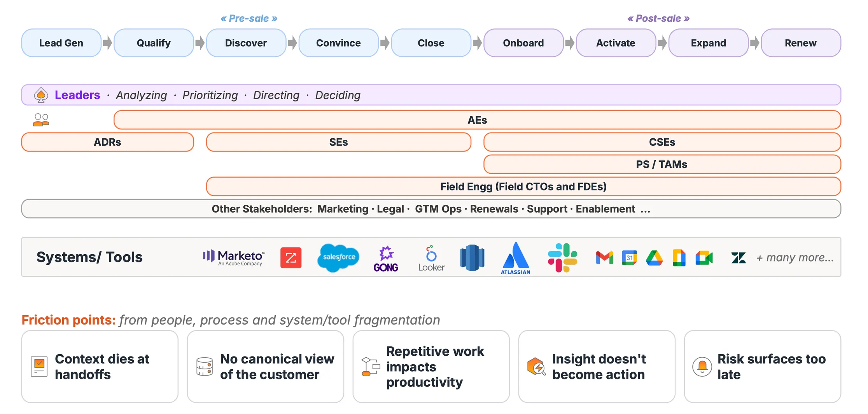This screenshot has height=414, width=868.
Task: Click the arrow between Expand and Renew
Action: [755, 43]
